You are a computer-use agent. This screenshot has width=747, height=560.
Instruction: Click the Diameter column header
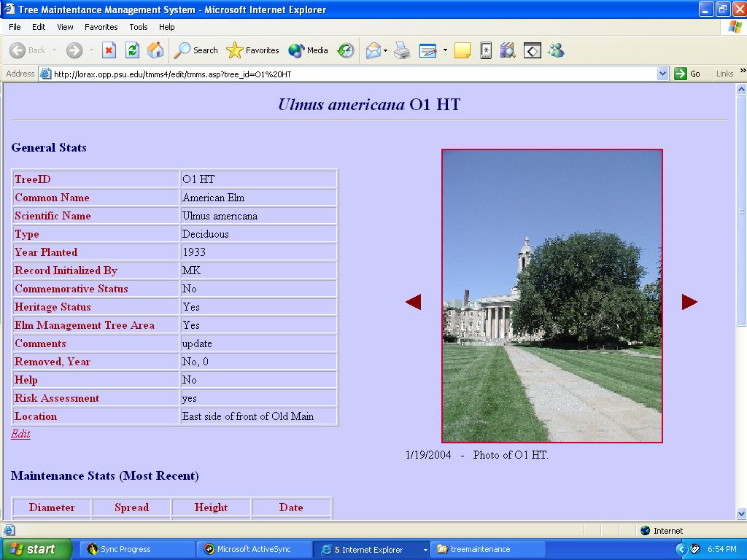click(52, 507)
